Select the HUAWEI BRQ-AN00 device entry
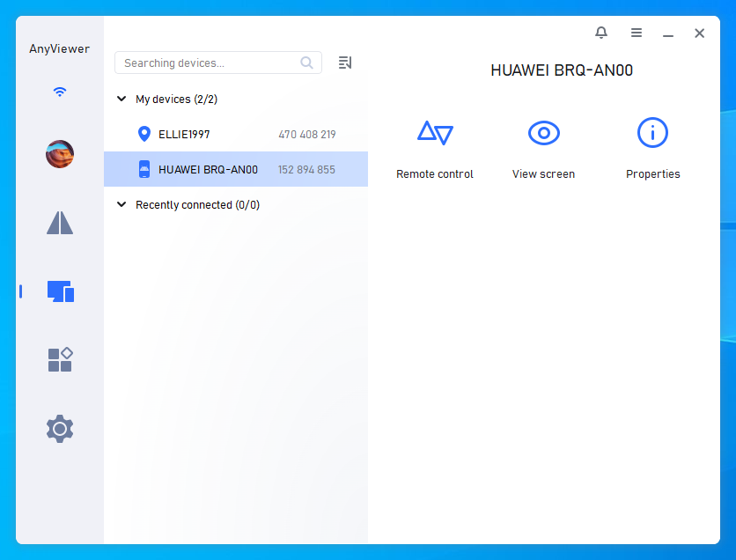This screenshot has height=560, width=736. [220, 169]
